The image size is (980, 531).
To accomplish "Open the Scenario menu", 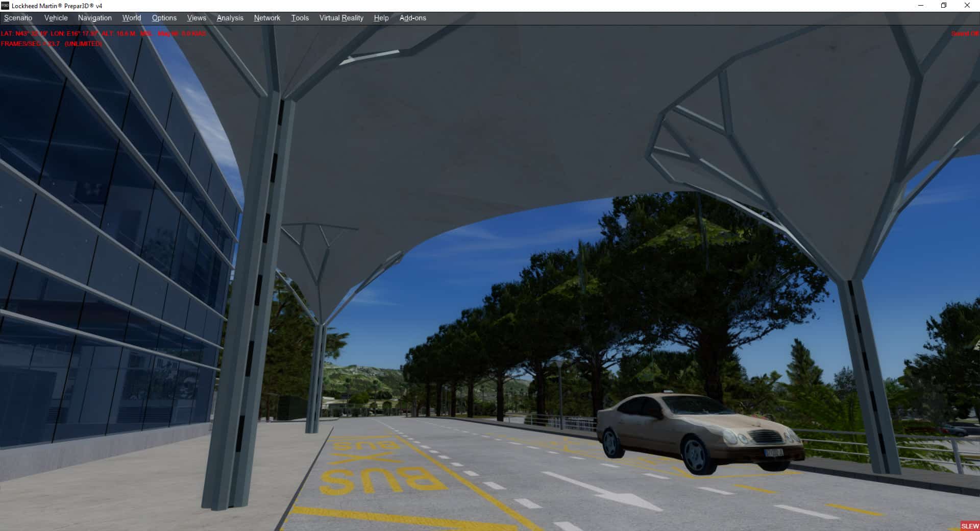I will (18, 18).
